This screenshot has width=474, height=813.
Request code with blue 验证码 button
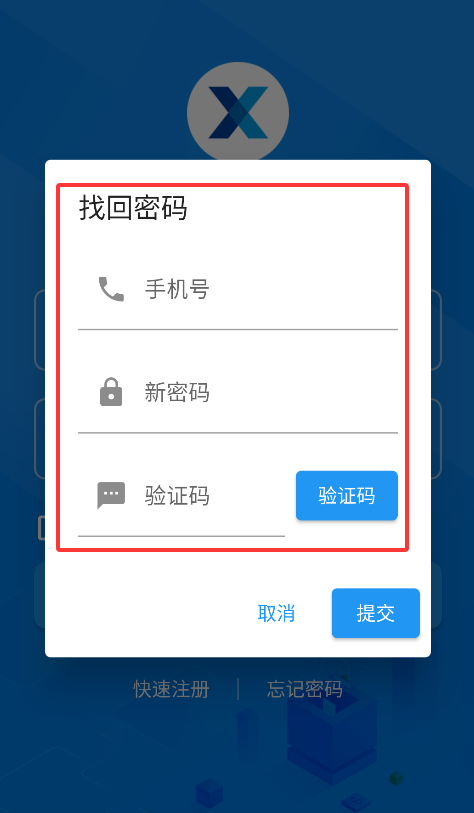347,496
